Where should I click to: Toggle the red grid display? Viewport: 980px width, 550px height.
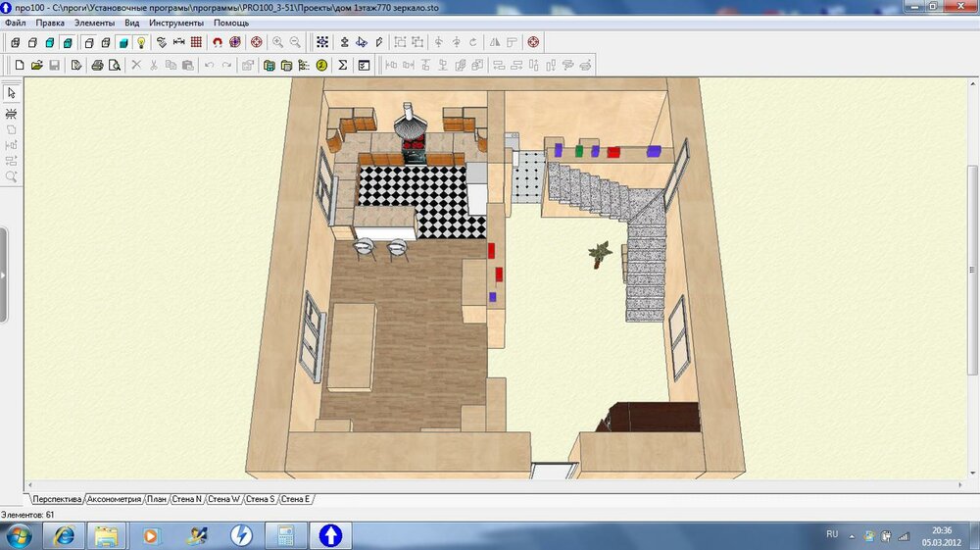(196, 42)
